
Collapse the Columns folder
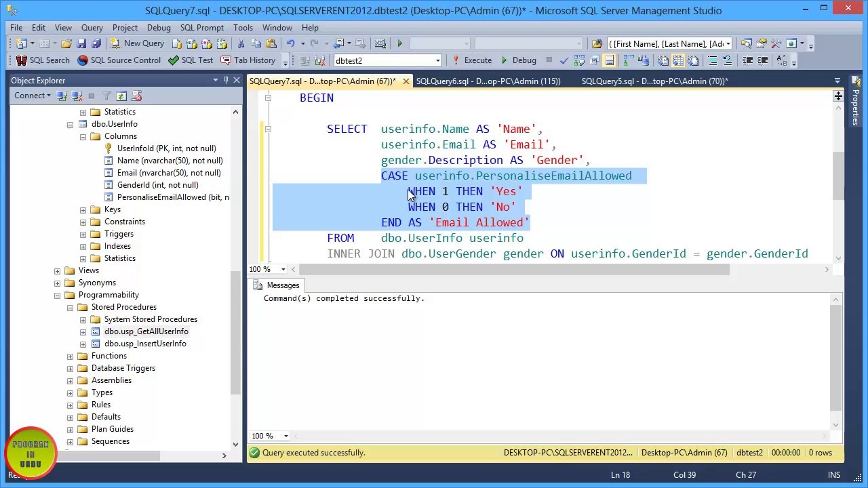pos(83,136)
